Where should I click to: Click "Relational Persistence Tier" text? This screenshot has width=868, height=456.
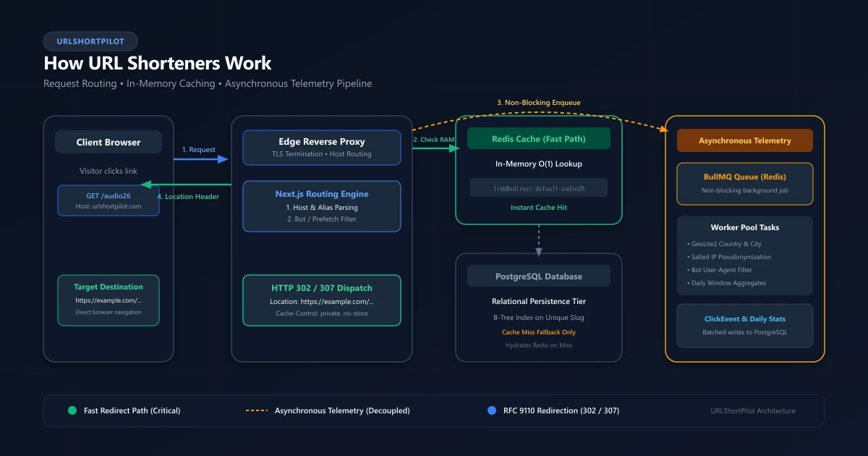point(539,301)
